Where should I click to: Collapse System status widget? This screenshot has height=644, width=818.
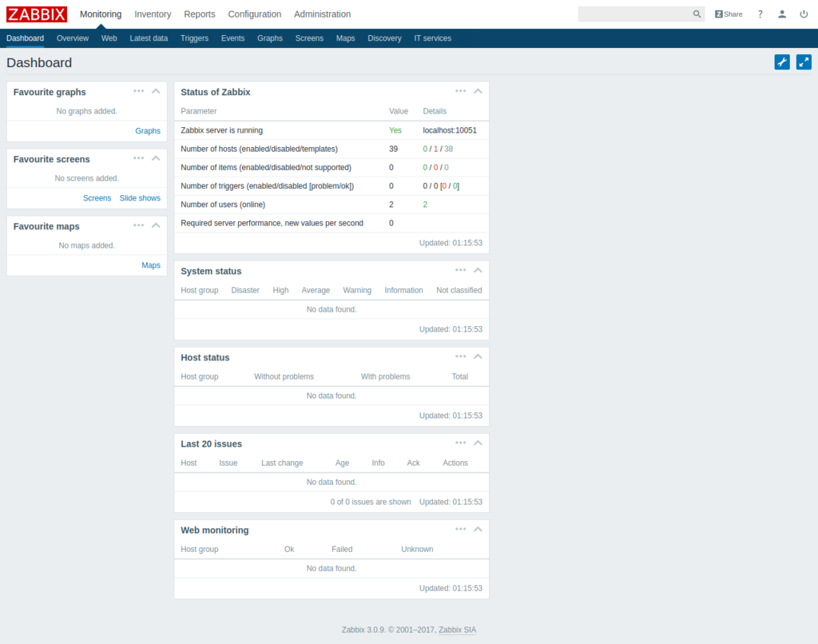(478, 270)
